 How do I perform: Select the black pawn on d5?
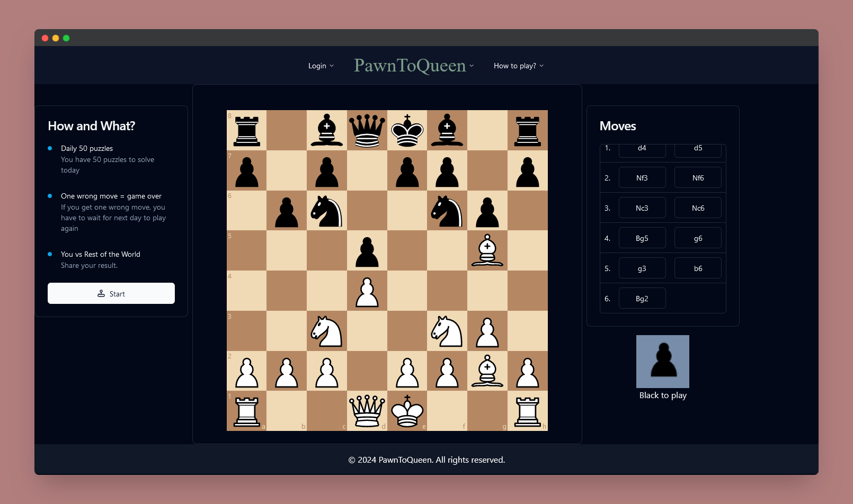(367, 250)
